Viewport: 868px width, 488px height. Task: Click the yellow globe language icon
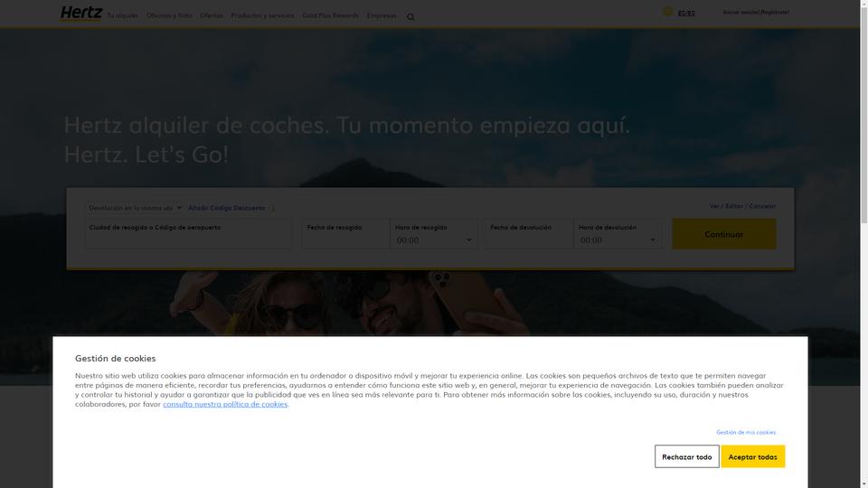coord(667,12)
